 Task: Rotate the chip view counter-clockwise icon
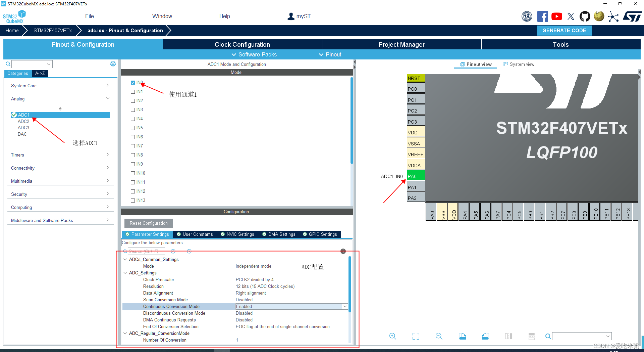(485, 336)
